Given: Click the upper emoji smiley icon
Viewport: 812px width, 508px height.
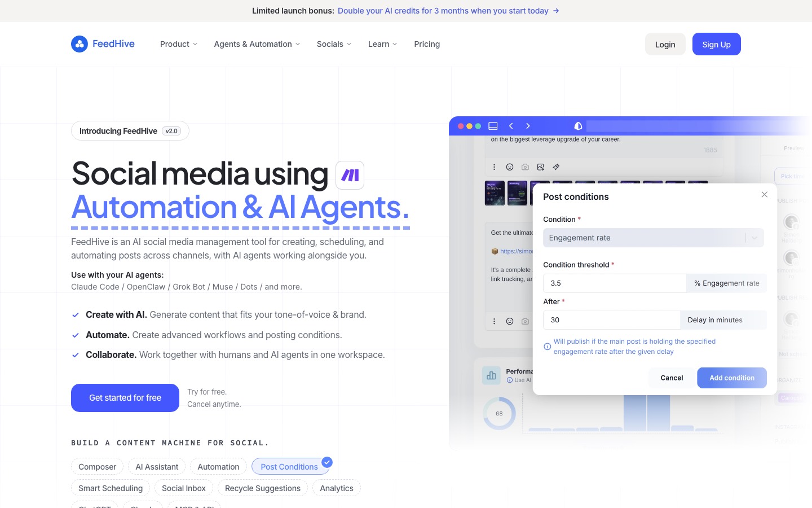Looking at the screenshot, I should [510, 167].
